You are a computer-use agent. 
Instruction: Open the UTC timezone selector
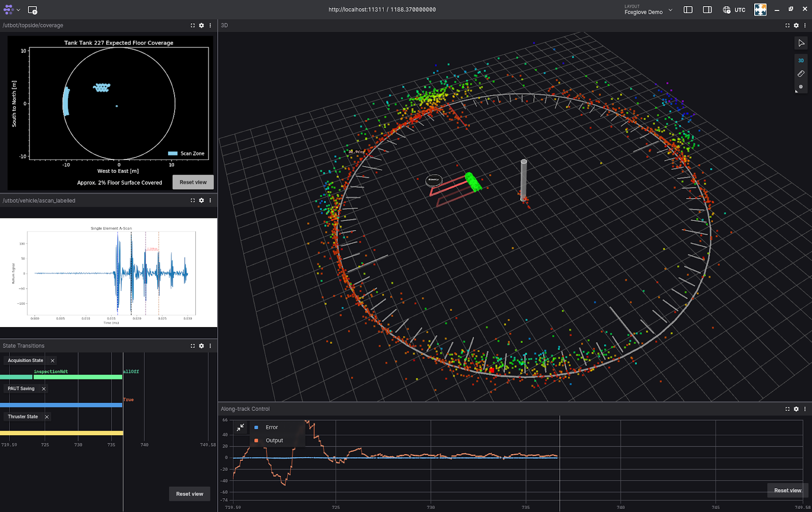(734, 10)
